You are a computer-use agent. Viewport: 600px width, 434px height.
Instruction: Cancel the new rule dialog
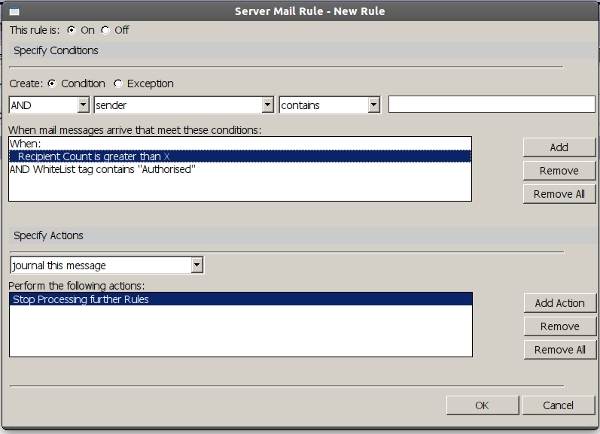557,405
